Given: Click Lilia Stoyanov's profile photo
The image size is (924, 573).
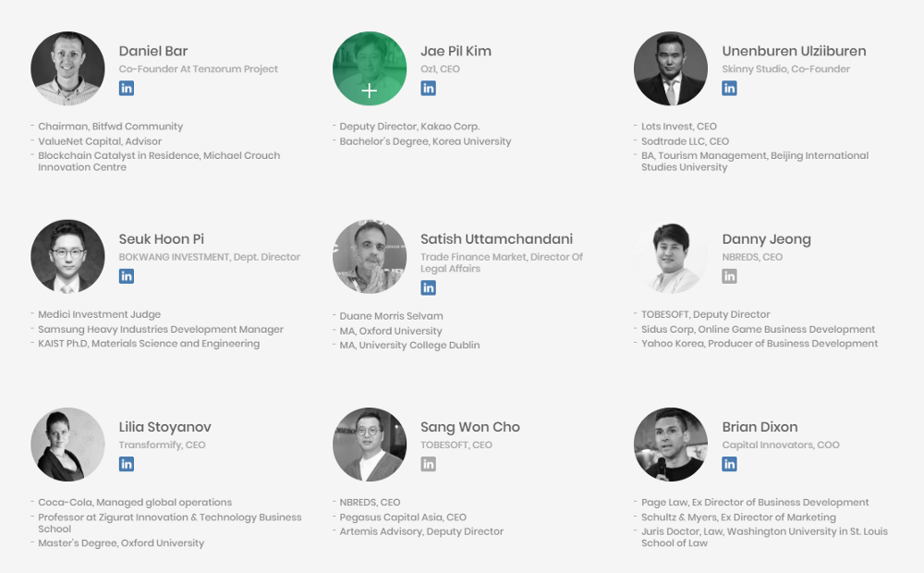Looking at the screenshot, I should tap(67, 445).
